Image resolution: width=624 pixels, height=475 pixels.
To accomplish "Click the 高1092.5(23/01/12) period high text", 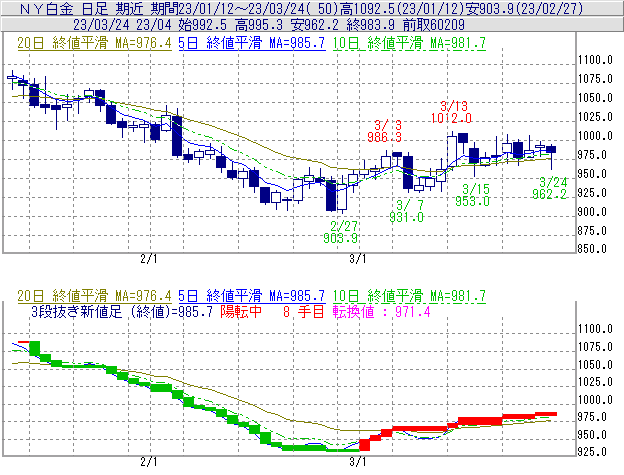I will pos(402,8).
